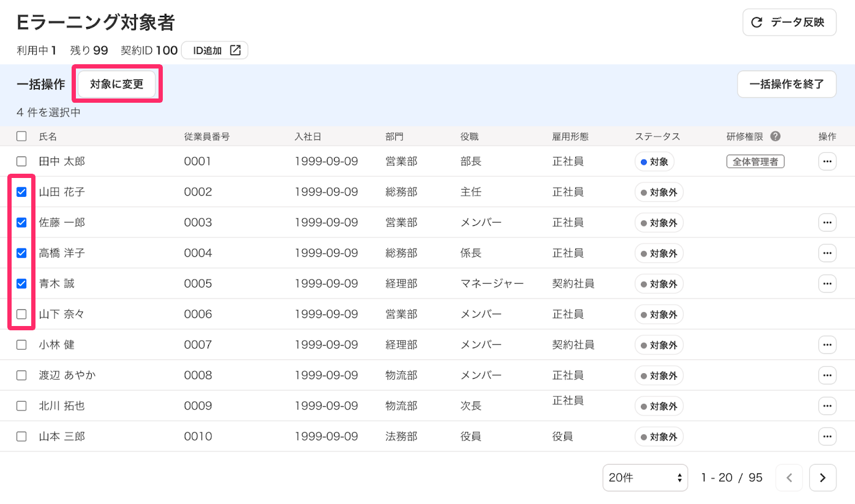Open the actions menu for 山本 三郎
855x504 pixels.
[x=827, y=437]
